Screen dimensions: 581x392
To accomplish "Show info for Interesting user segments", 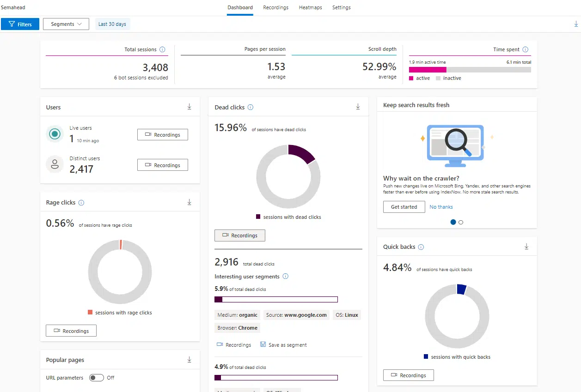I will tap(285, 277).
